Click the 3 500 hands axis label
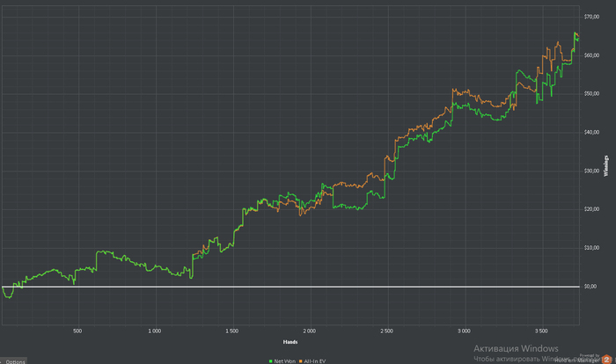Image resolution: width=616 pixels, height=364 pixels. click(x=541, y=331)
